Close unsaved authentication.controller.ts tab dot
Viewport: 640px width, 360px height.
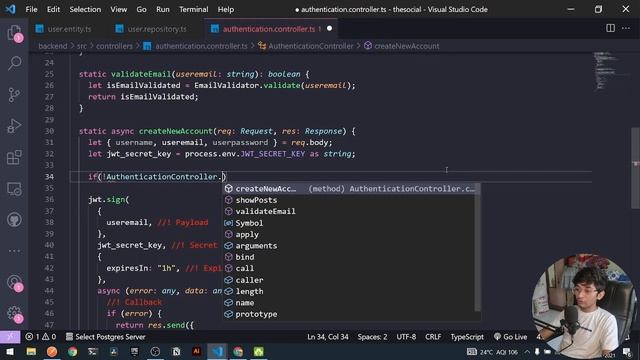pyautogui.click(x=329, y=29)
